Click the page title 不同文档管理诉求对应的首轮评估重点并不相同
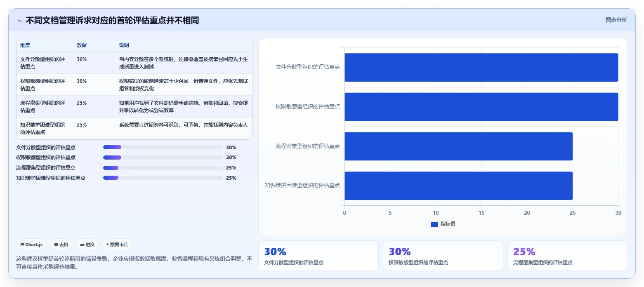Viewport: 644px width, 287px height. coord(112,21)
